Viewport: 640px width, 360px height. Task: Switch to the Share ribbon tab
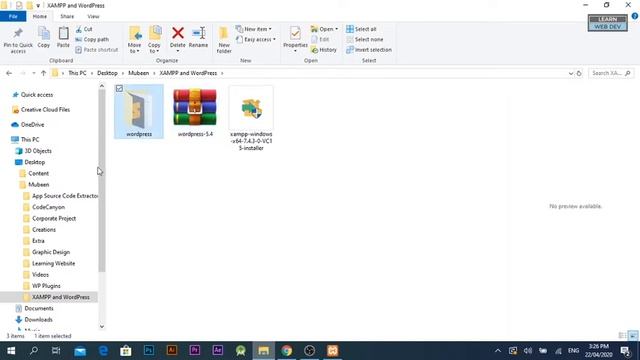67,16
